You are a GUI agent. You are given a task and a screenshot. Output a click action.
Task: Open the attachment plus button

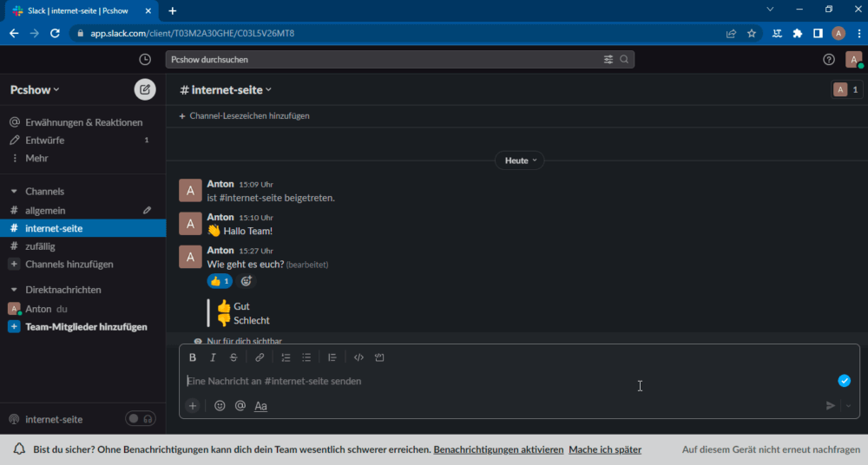pyautogui.click(x=192, y=406)
